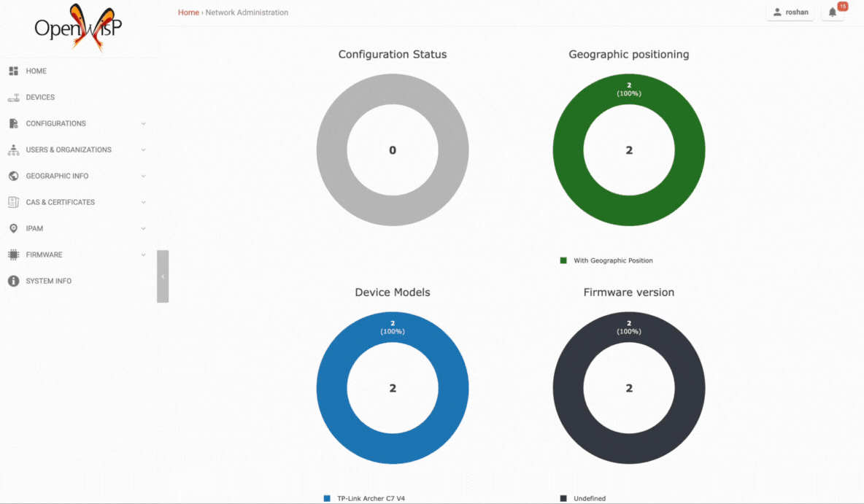This screenshot has width=864, height=504.
Task: Click the TP-Link Archer C7 V4 legend label
Action: pos(371,498)
